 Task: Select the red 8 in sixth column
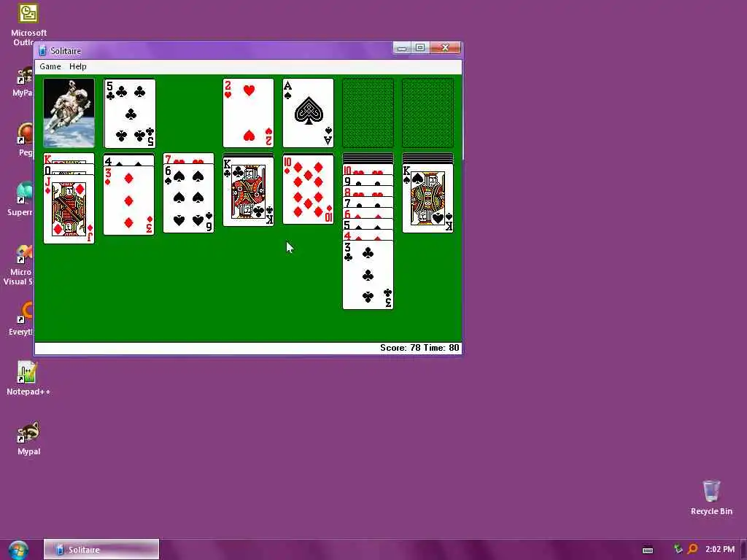point(368,192)
